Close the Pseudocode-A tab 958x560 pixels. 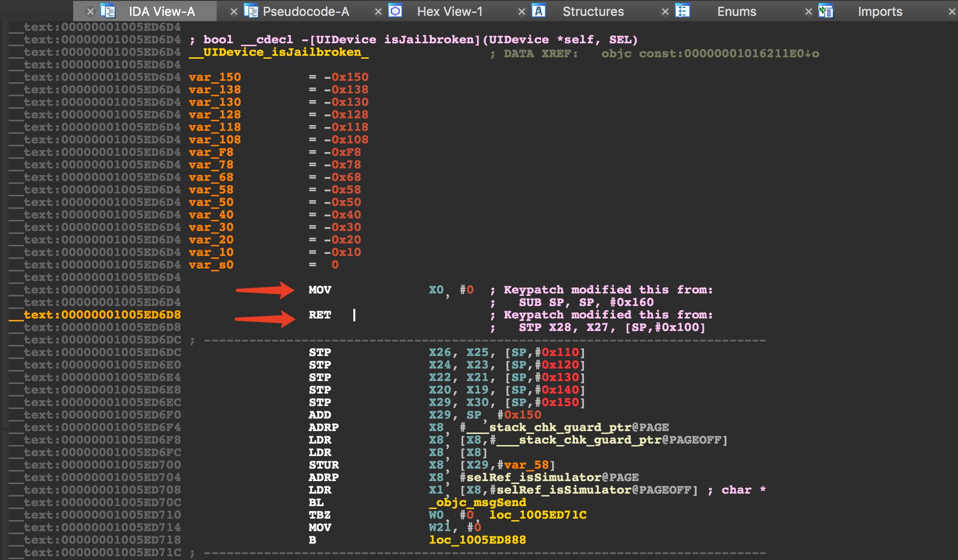[x=233, y=11]
